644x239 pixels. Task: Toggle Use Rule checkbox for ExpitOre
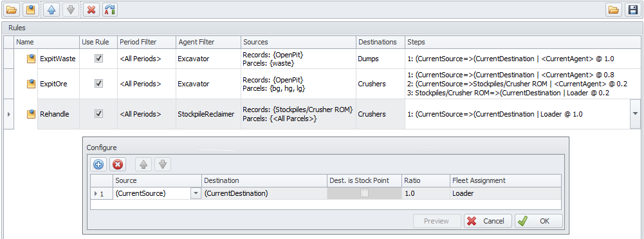pos(98,84)
